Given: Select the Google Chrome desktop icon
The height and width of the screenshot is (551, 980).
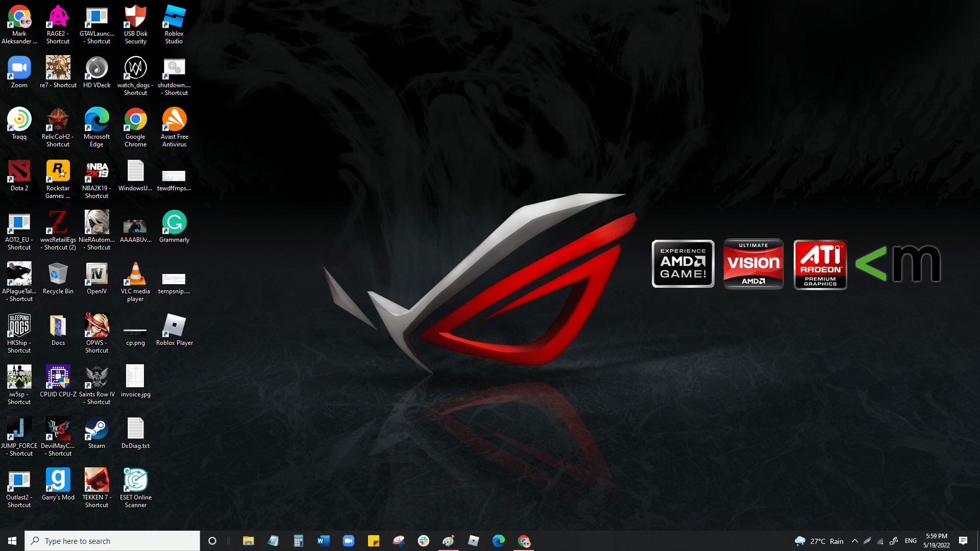Looking at the screenshot, I should (x=135, y=128).
